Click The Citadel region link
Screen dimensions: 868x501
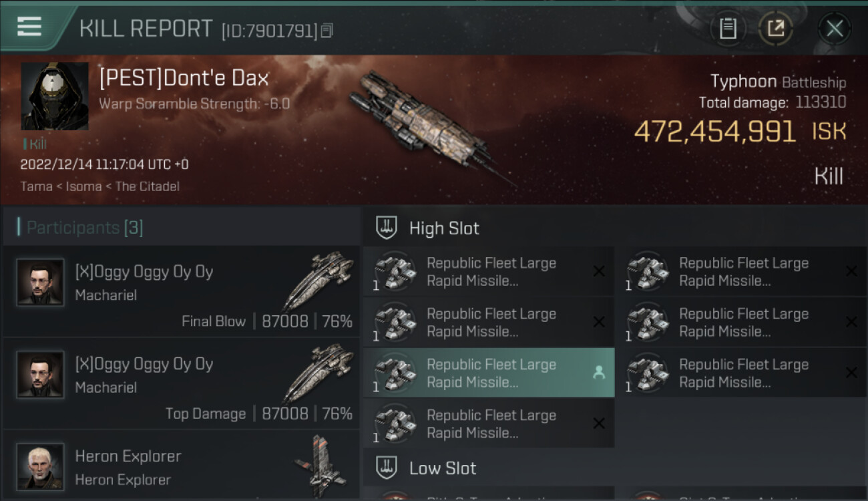147,186
